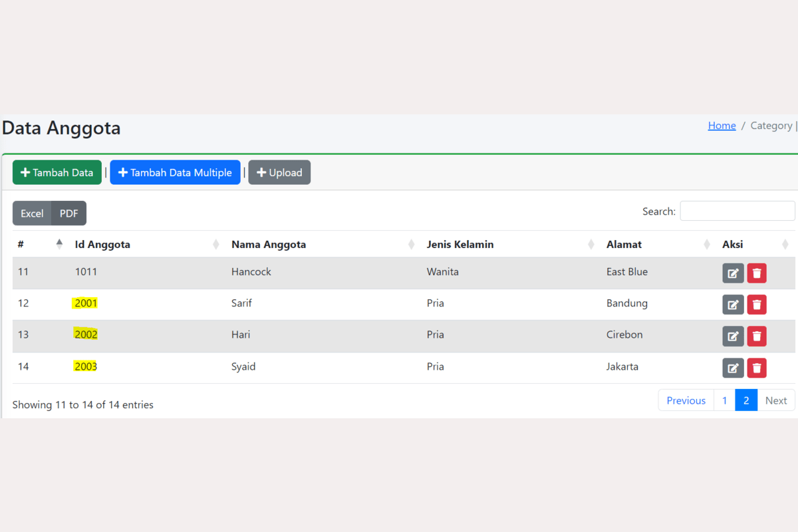The width and height of the screenshot is (798, 532).
Task: Go to pagination page 1
Action: tap(724, 400)
